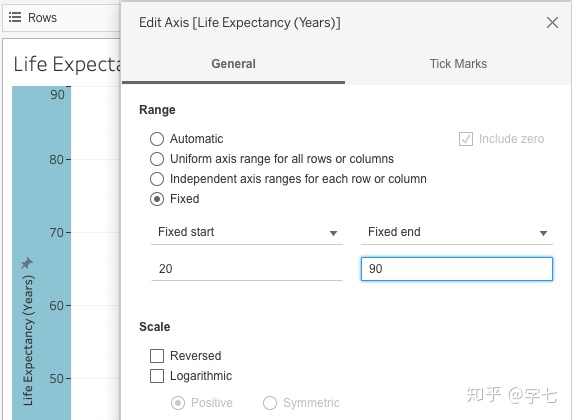Open the Fixed end dropdown
This screenshot has width=572, height=420.
(457, 232)
